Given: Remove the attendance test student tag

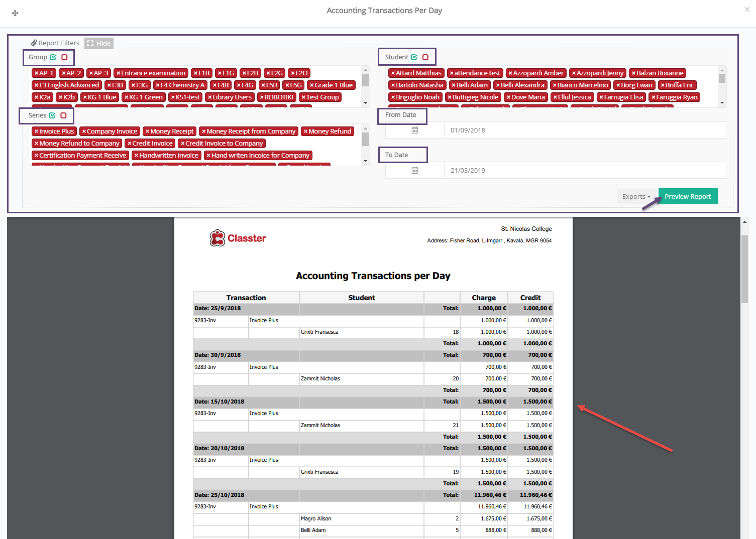Looking at the screenshot, I should coord(452,73).
